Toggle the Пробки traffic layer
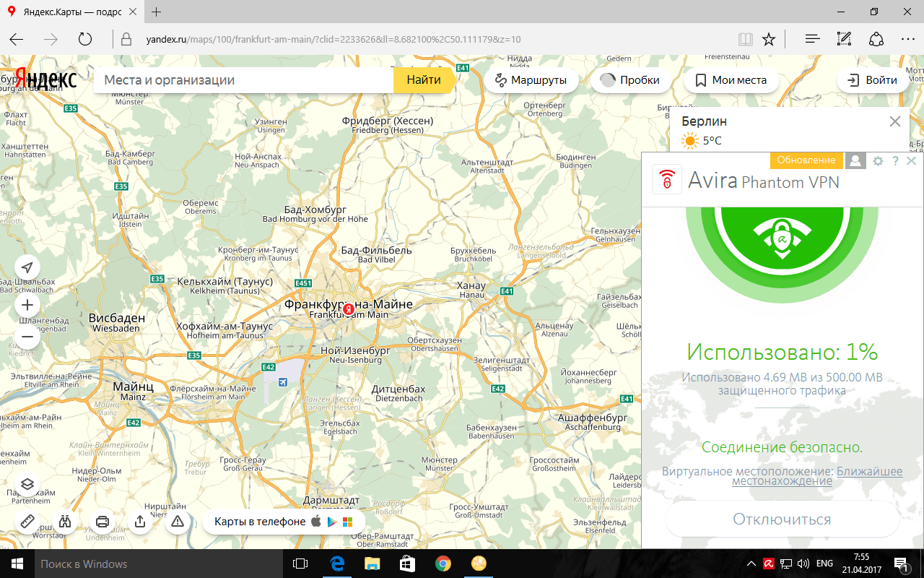This screenshot has height=578, width=924. (x=630, y=80)
